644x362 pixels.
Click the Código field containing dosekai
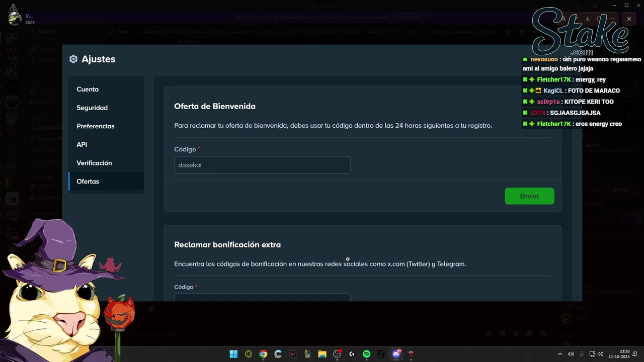pyautogui.click(x=262, y=165)
